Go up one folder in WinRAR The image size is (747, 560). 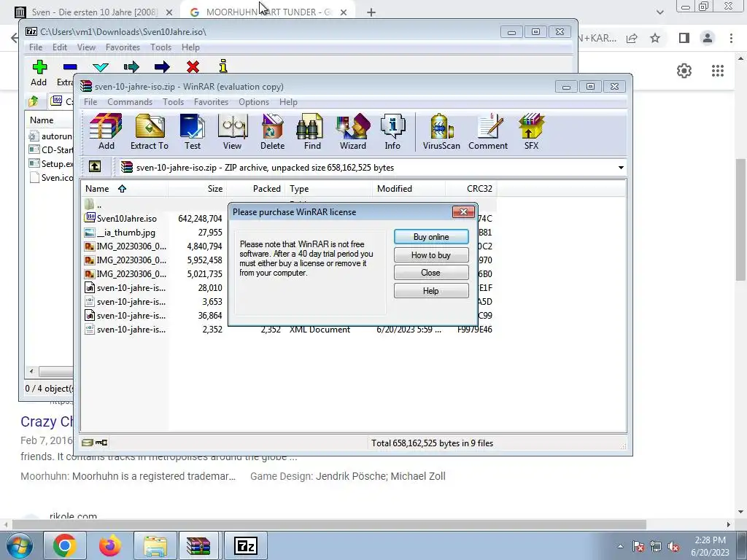coord(94,167)
